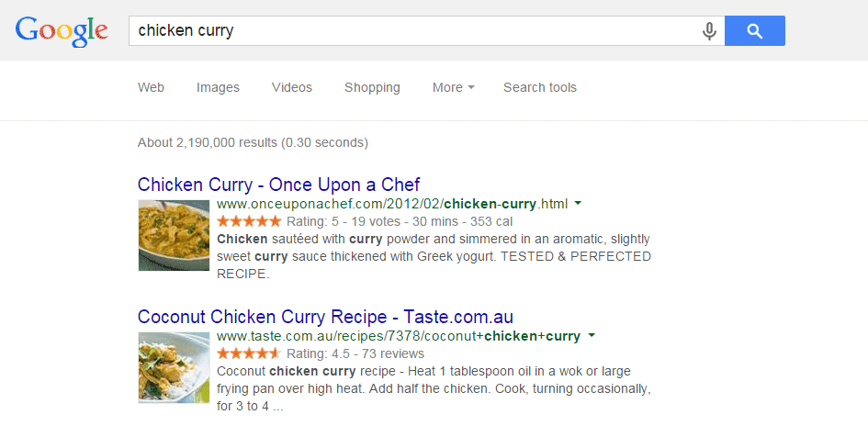Viewport: 868px width, 426px height.
Task: Open Coconut Chicken Curry Recipe - Taste.com.au
Action: point(325,317)
